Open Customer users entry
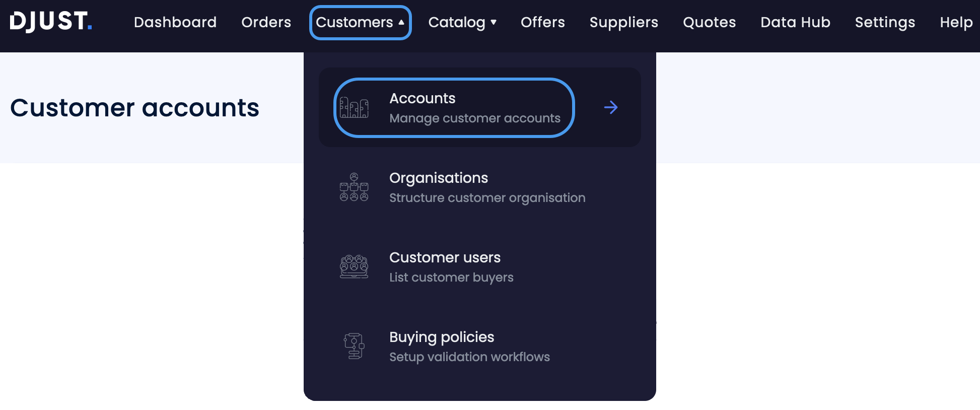The width and height of the screenshot is (980, 410). pyautogui.click(x=479, y=267)
